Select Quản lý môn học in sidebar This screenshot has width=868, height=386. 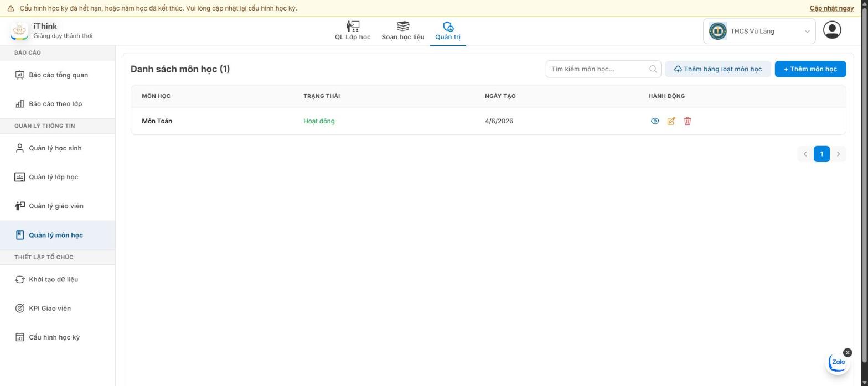click(x=58, y=235)
